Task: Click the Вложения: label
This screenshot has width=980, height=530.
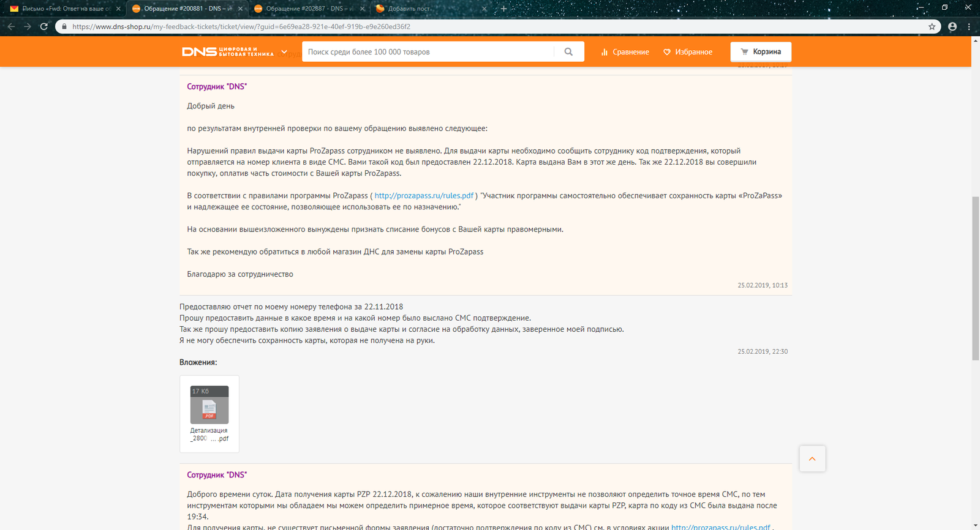Action: tap(198, 362)
